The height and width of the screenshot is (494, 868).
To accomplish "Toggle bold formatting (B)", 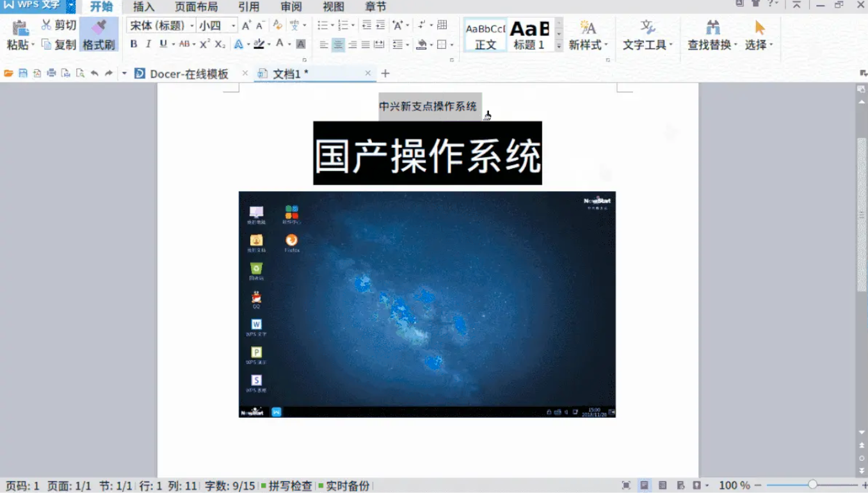I will click(x=134, y=44).
